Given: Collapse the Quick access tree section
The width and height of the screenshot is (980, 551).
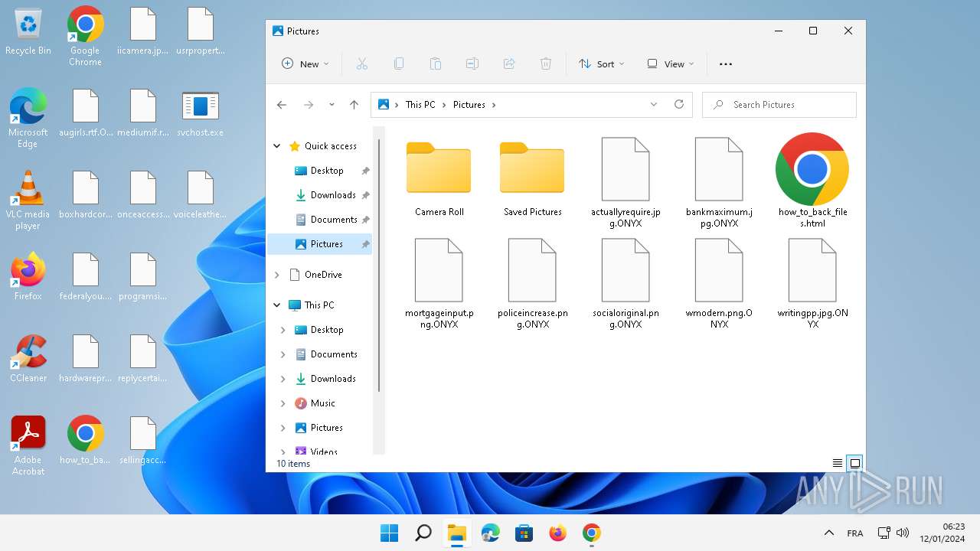Looking at the screenshot, I should 277,146.
